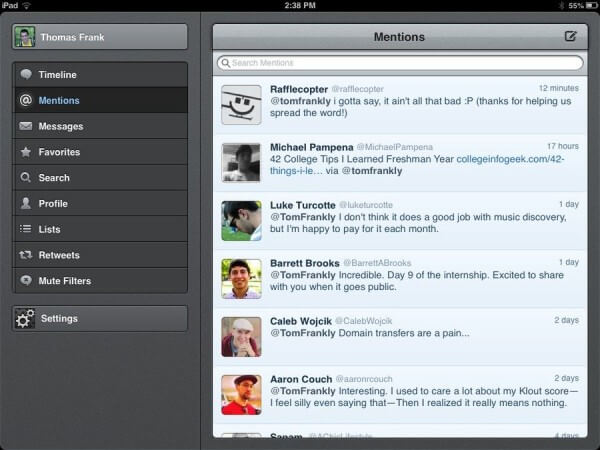
Task: Click the Settings gears icon
Action: (25, 318)
